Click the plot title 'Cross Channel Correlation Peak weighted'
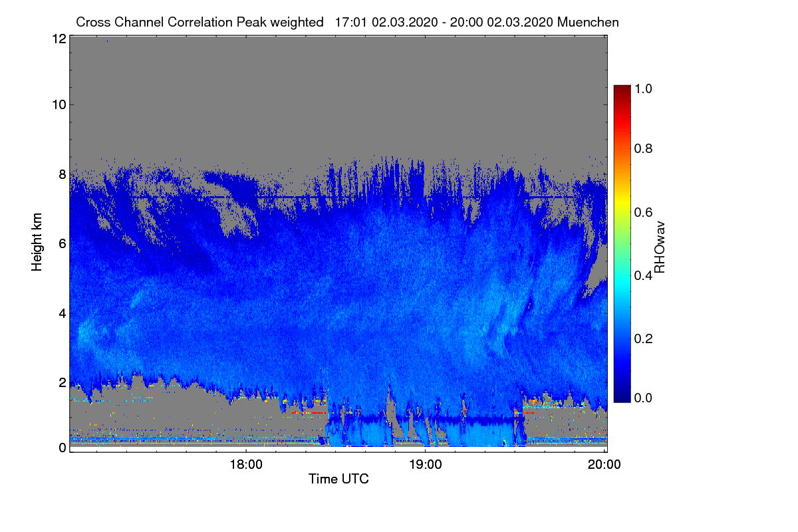This screenshot has height=532, width=798. [199, 22]
